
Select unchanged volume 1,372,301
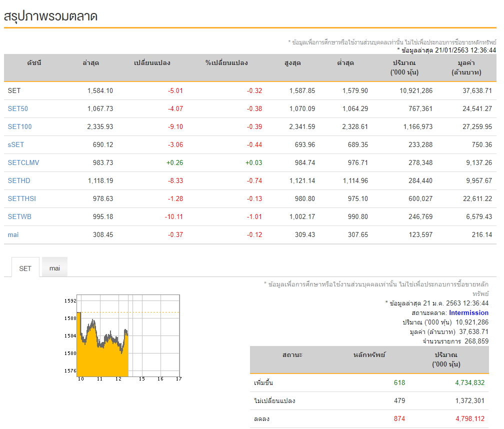(x=469, y=400)
